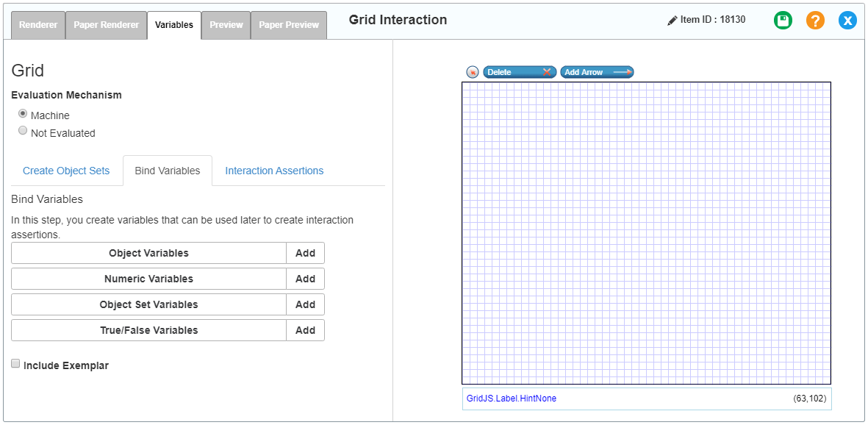Screen dimensions: 868x425
Task: Select the Bind Variables step tab
Action: (168, 171)
